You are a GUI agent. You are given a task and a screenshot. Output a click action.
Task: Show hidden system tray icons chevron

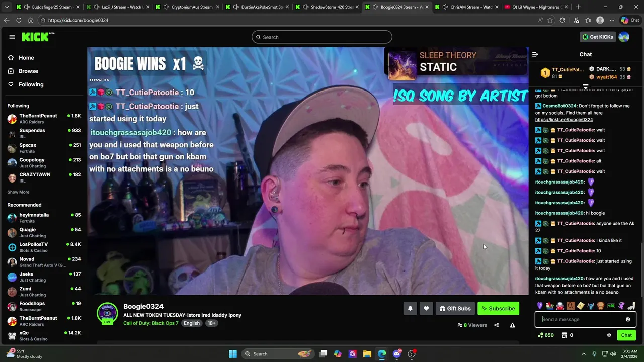(x=584, y=354)
